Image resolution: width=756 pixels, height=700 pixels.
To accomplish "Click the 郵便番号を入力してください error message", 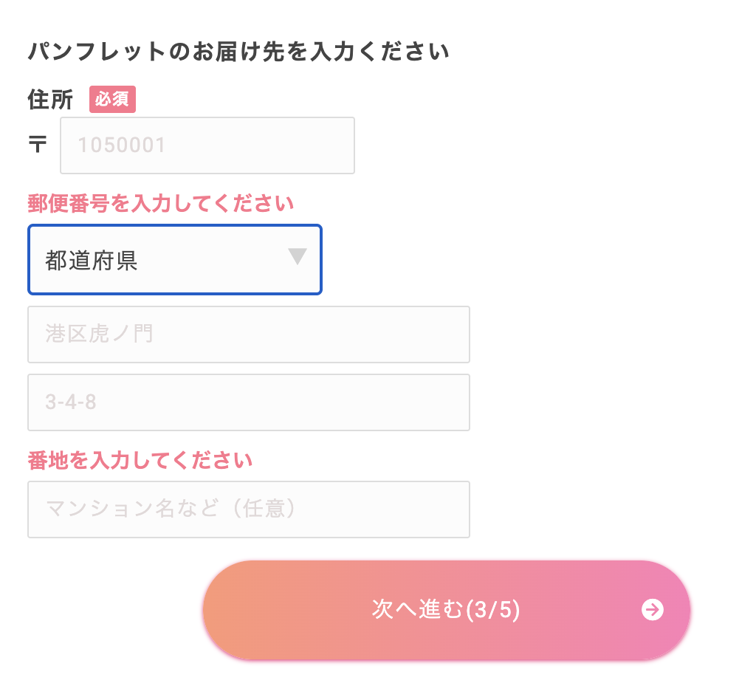I will pos(160,203).
